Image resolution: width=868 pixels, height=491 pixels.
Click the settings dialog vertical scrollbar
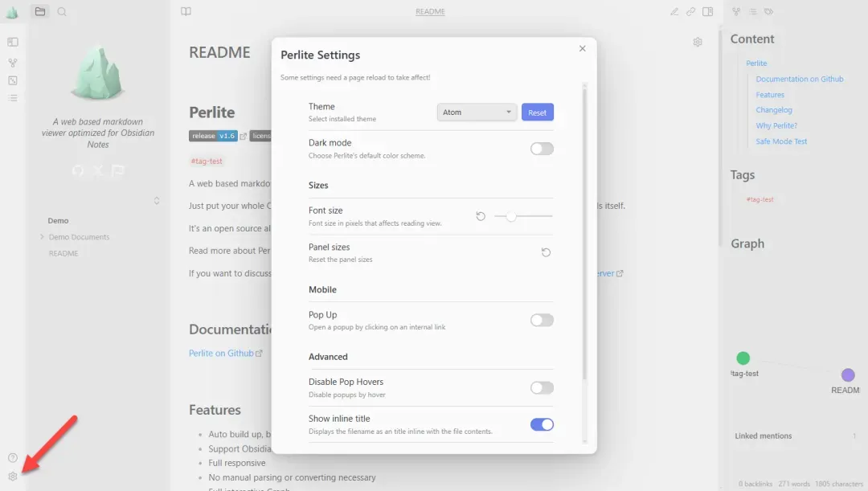point(584,232)
